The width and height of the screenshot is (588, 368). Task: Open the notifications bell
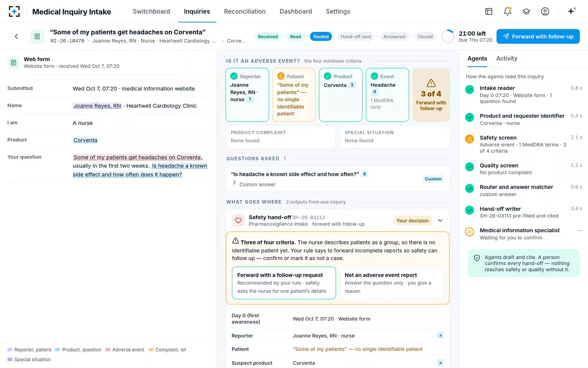(x=508, y=11)
